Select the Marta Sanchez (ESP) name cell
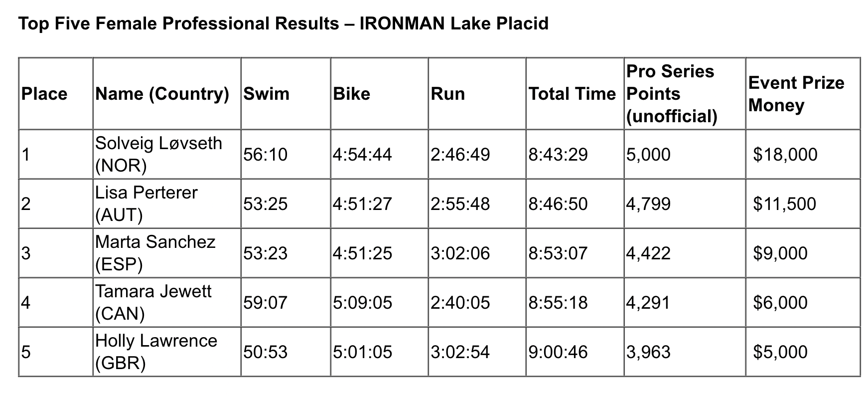This screenshot has width=868, height=398. [x=166, y=253]
